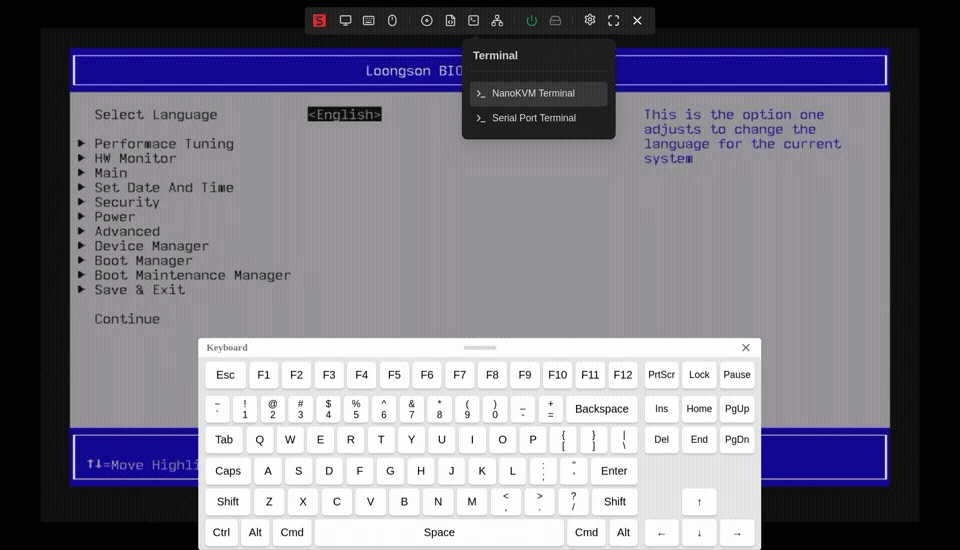Click the red Sipeed logo icon
The image size is (960, 550).
point(319,21)
